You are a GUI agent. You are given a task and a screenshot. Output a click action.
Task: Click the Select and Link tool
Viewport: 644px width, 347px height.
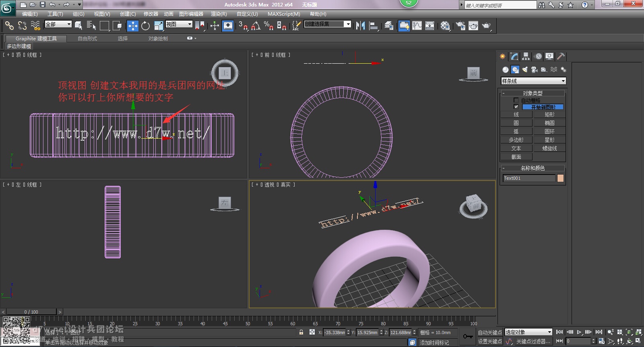pyautogui.click(x=9, y=26)
